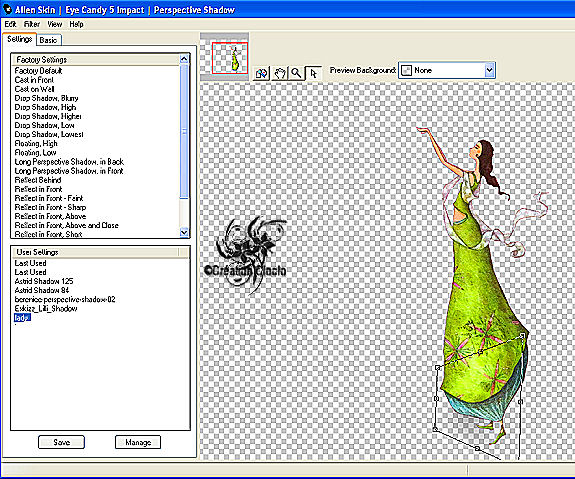This screenshot has width=575, height=479.
Task: Open the View menu
Action: [55, 24]
